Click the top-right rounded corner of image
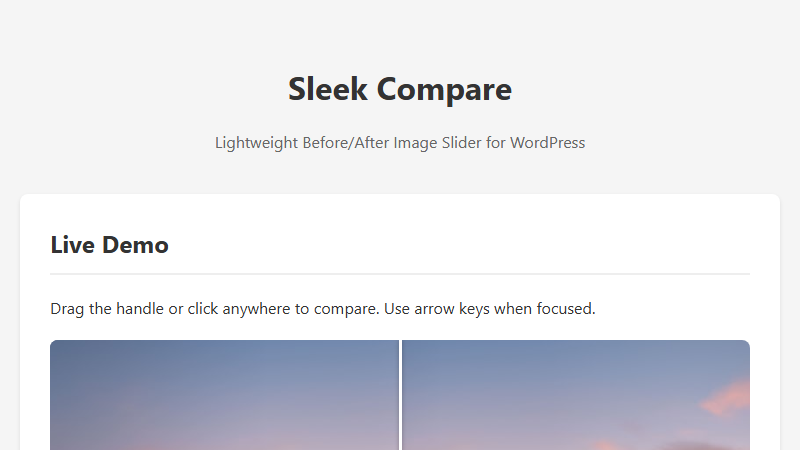 pyautogui.click(x=744, y=345)
